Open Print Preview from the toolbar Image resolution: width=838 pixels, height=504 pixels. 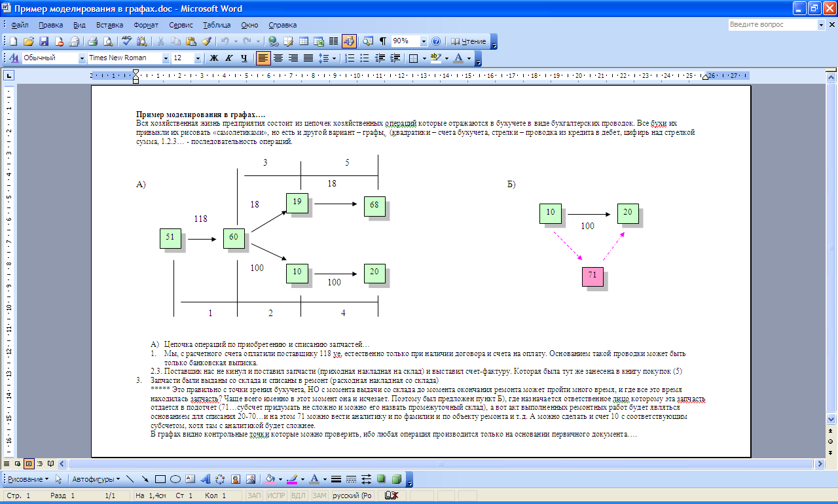pyautogui.click(x=107, y=41)
